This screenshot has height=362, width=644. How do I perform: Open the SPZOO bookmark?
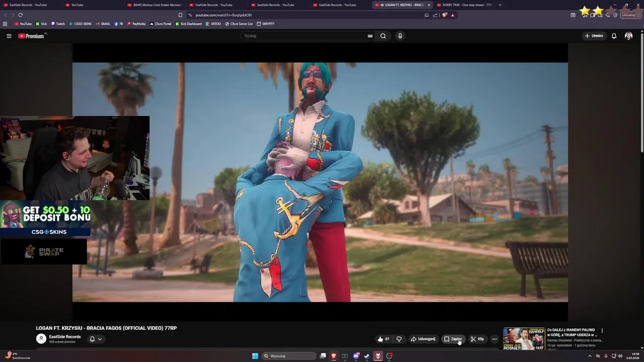tap(213, 24)
